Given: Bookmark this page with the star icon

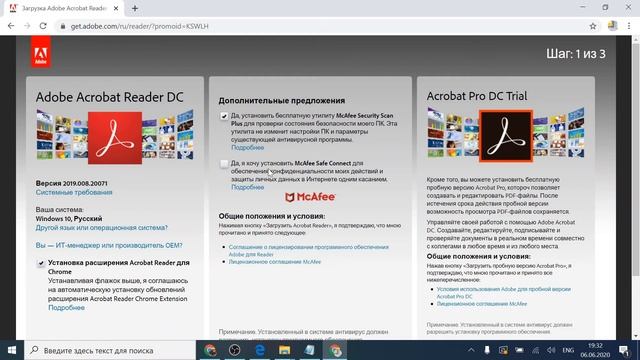Looking at the screenshot, I should coord(593,26).
